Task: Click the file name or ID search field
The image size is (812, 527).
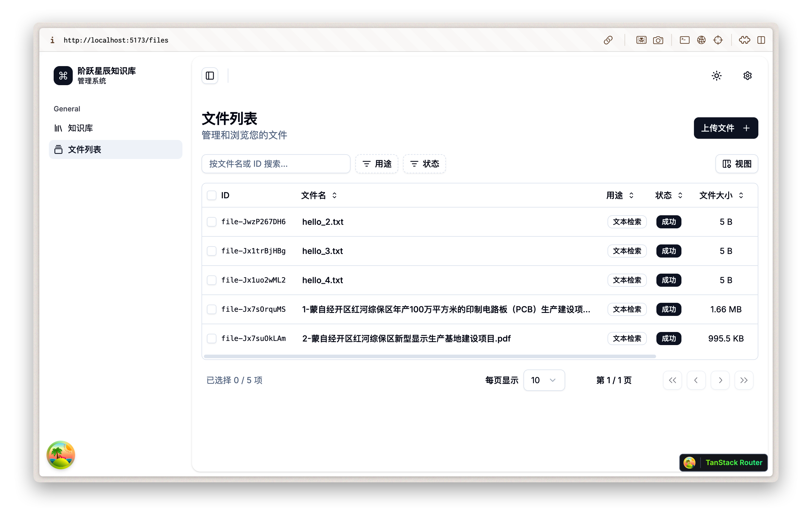Action: [276, 164]
